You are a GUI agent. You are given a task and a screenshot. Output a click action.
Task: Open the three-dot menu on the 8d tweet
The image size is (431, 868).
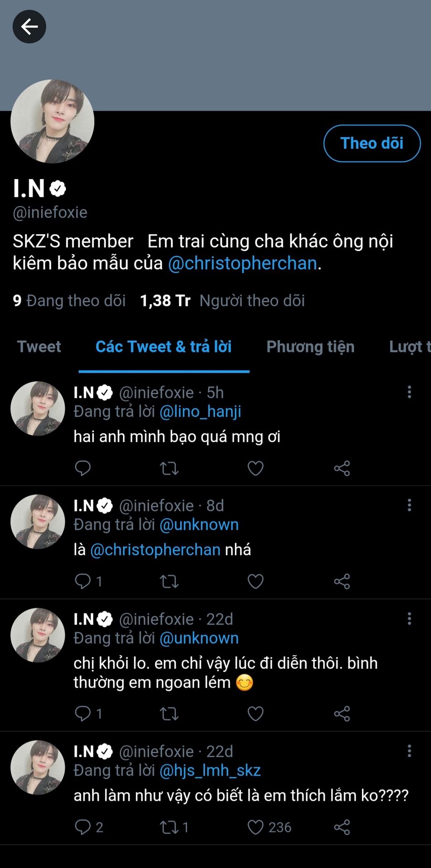tap(409, 505)
